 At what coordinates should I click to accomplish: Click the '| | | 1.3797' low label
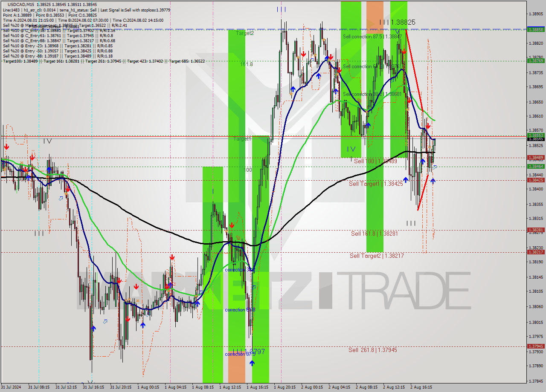point(249,352)
